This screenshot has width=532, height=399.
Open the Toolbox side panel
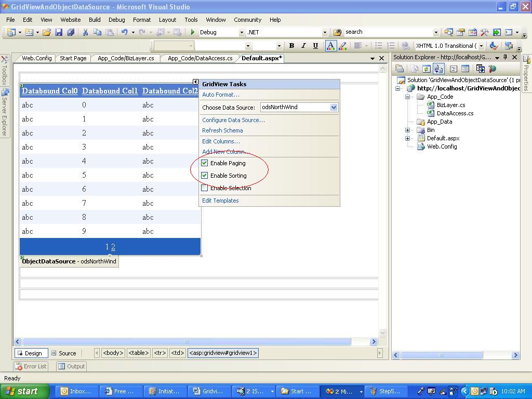point(4,71)
